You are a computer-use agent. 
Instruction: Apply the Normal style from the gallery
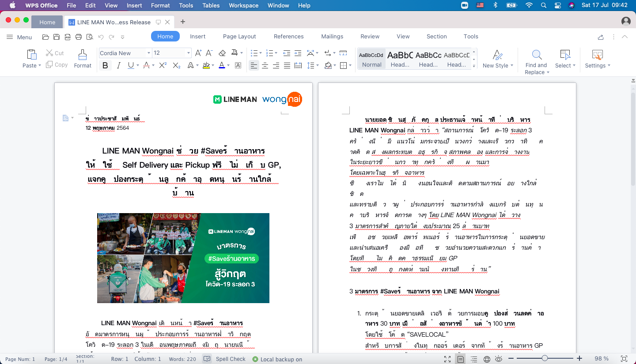tap(371, 59)
